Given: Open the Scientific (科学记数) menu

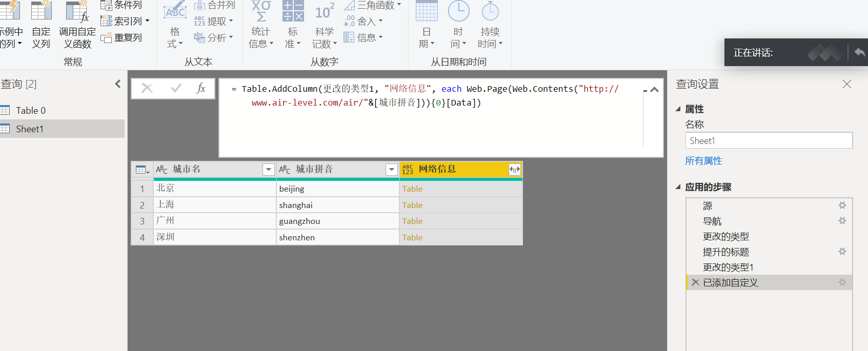Looking at the screenshot, I should coord(325,25).
